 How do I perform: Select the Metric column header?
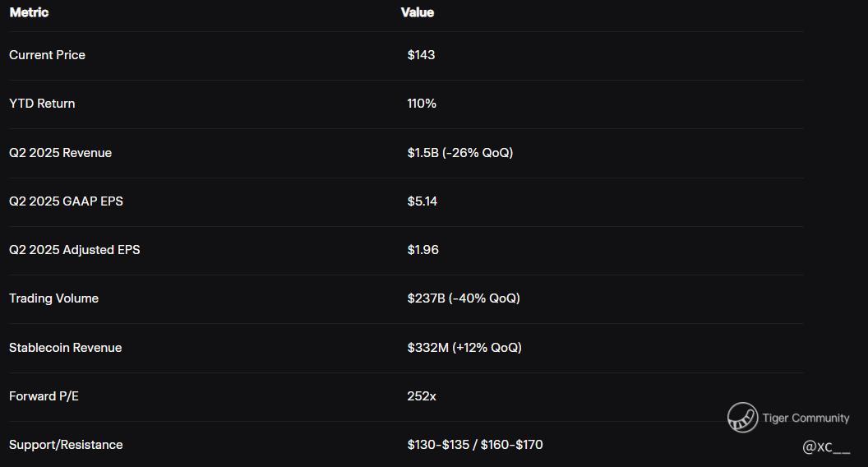pyautogui.click(x=29, y=12)
